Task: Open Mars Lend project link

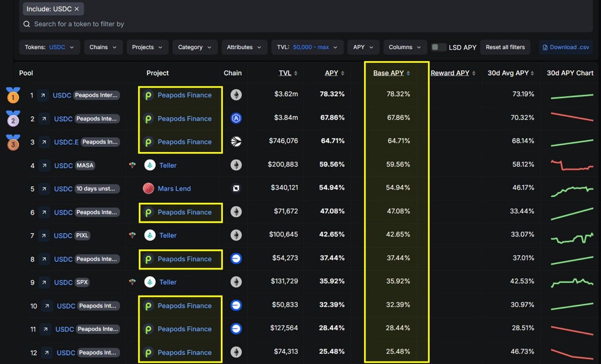Action: [x=174, y=189]
